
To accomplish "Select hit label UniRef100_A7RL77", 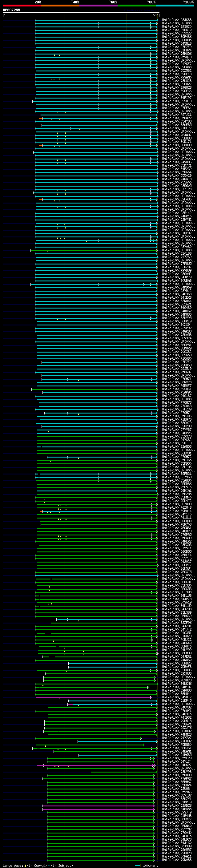I will 177,128.
